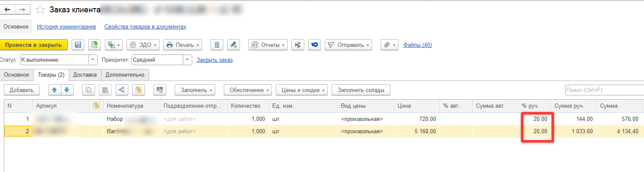
Task: Click the document structure list icon
Action: [217, 45]
